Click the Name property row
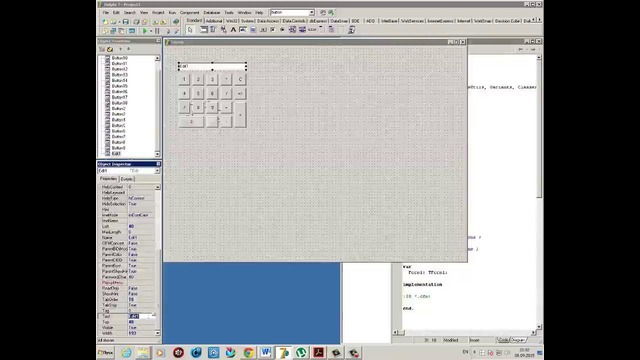This screenshot has height=360, width=640. pyautogui.click(x=127, y=238)
